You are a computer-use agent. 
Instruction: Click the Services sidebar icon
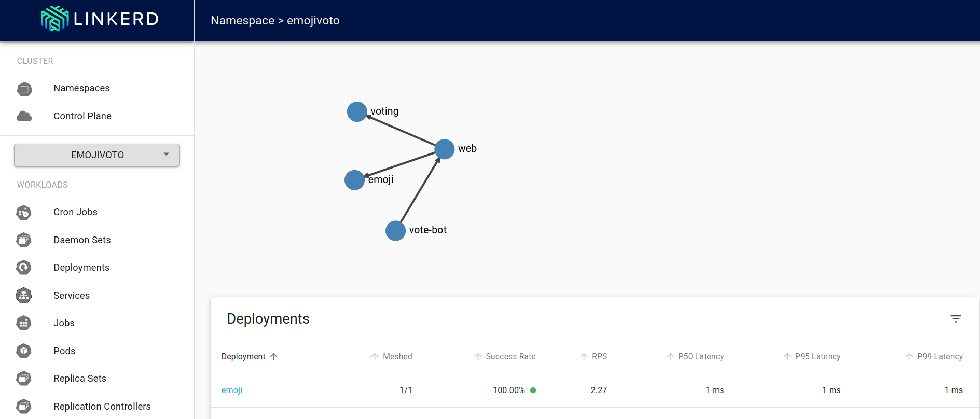[24, 296]
